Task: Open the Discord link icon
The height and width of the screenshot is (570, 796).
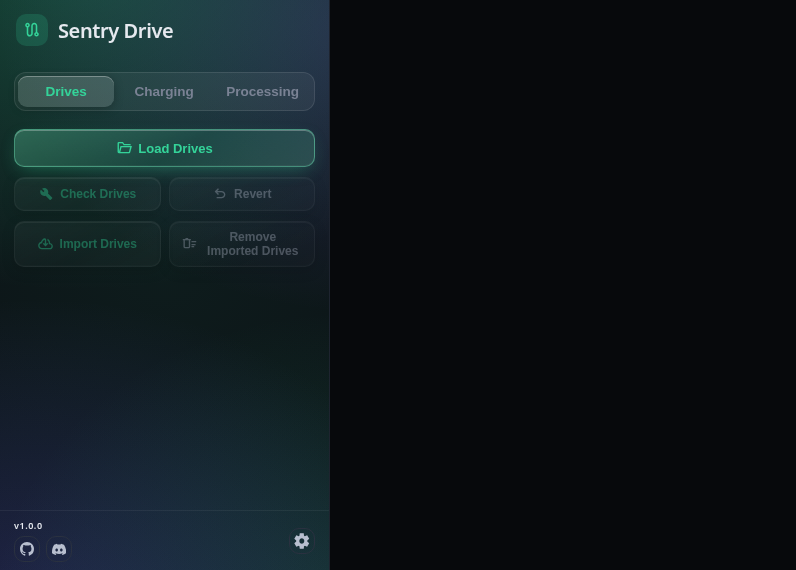Action: [59, 549]
